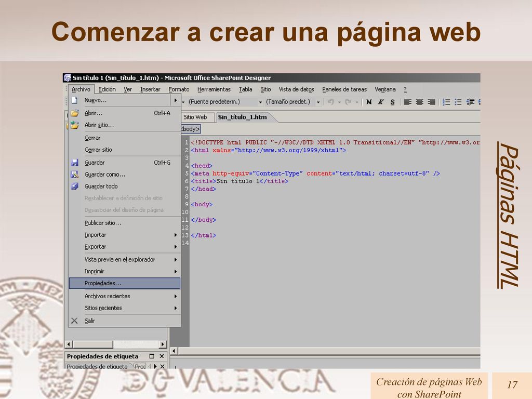Click the redo arrow icon
Image resolution: width=532 pixels, height=399 pixels.
348,102
